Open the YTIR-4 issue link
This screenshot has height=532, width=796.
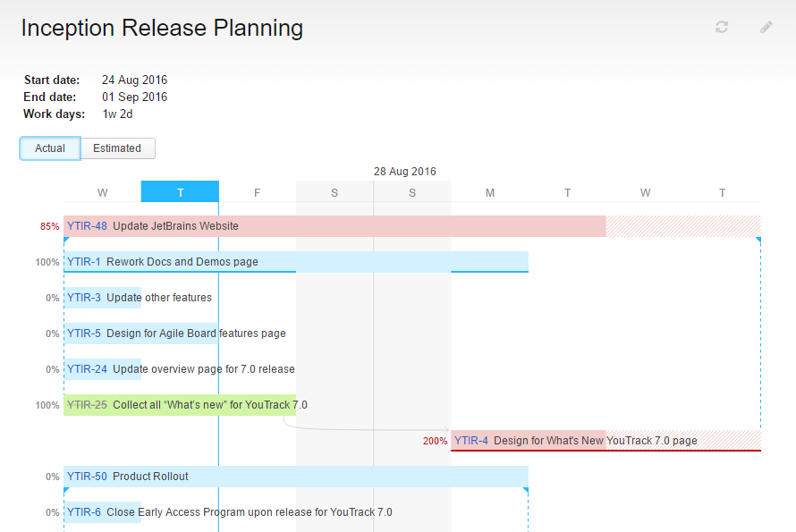click(470, 441)
